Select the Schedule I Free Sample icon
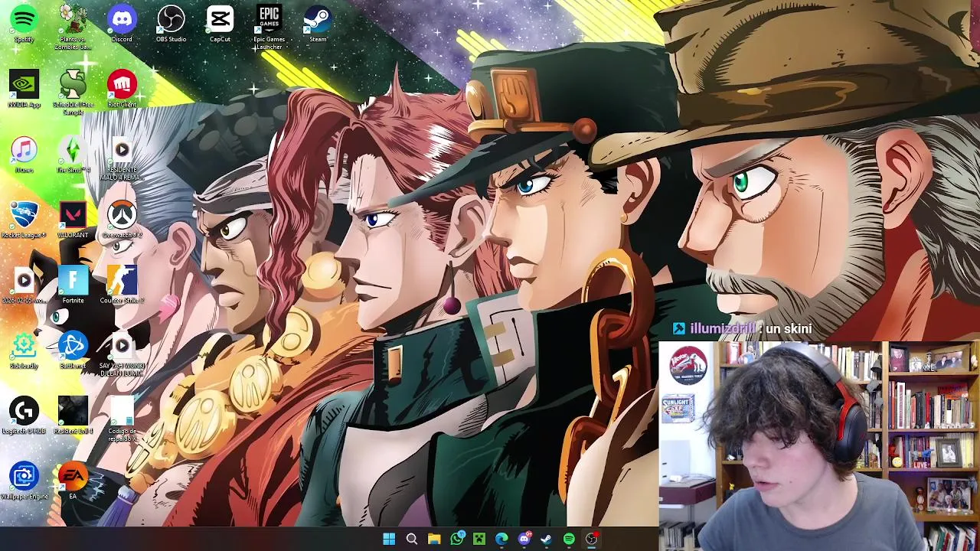 73,93
